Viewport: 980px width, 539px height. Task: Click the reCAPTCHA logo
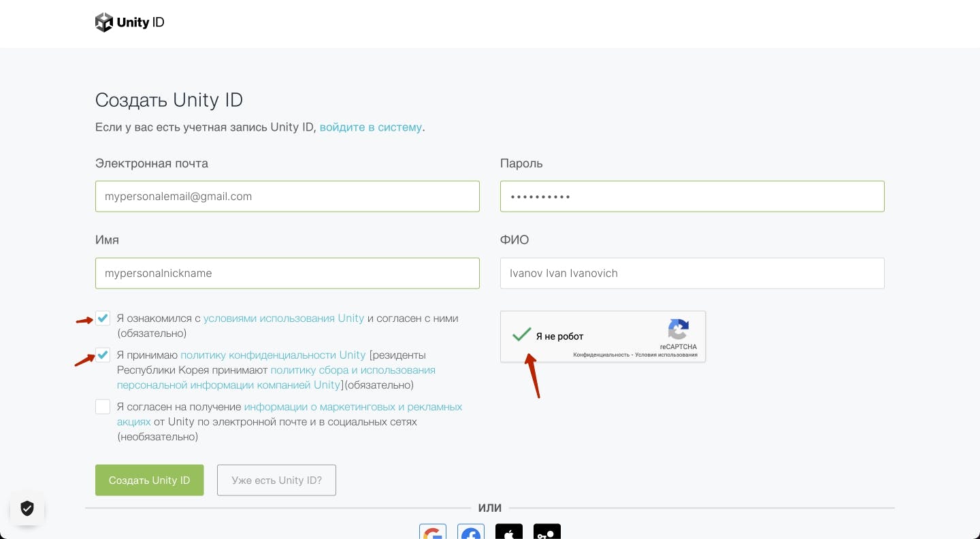[679, 329]
